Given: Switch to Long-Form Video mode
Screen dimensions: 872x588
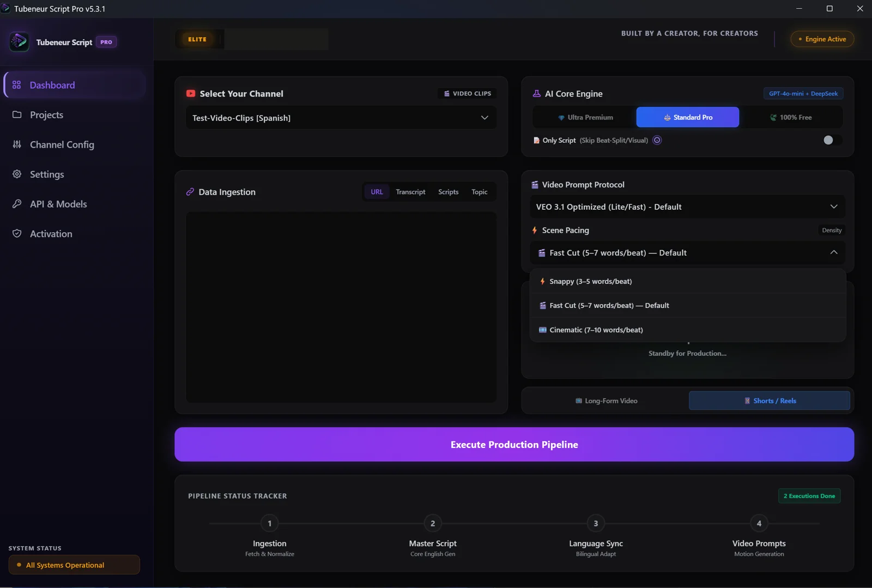Looking at the screenshot, I should [x=606, y=401].
